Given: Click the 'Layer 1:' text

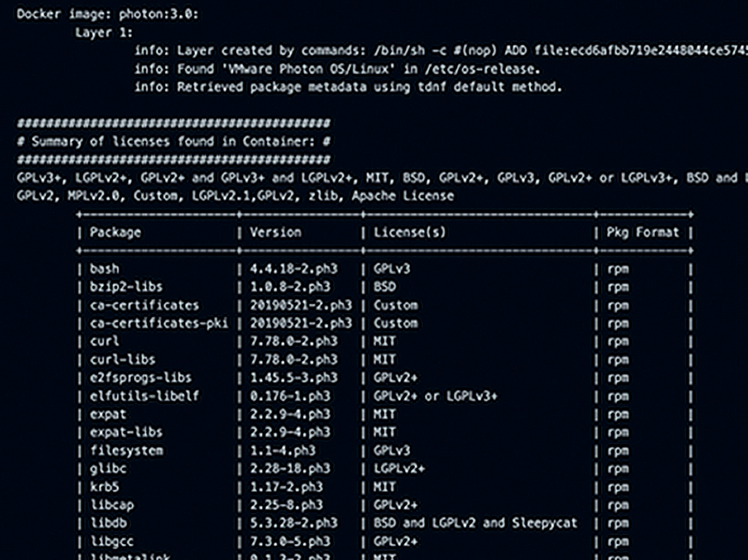Looking at the screenshot, I should coord(103,32).
